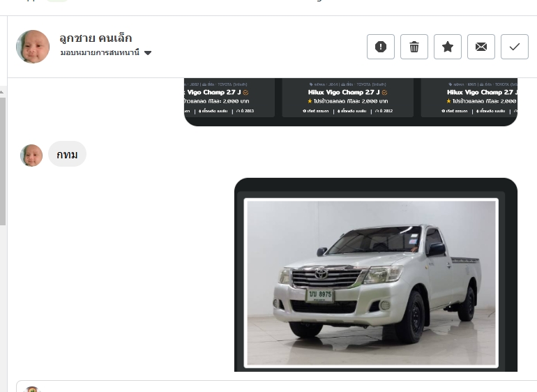Open the leftmost Vigo Champ card dated 2013

pyautogui.click(x=229, y=98)
